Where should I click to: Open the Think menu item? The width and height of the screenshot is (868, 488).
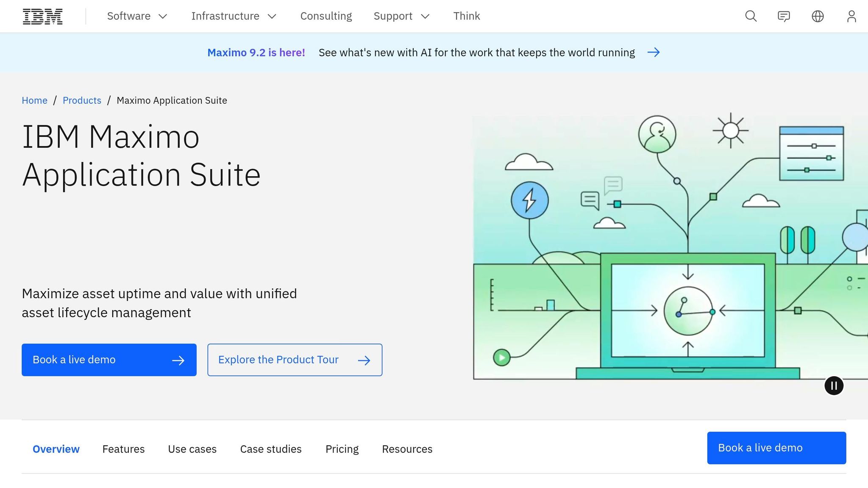coord(467,16)
